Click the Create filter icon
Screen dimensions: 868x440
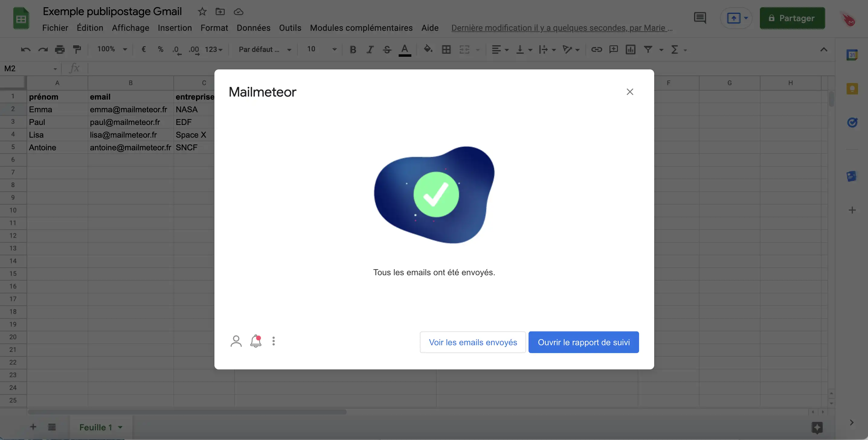pos(648,49)
